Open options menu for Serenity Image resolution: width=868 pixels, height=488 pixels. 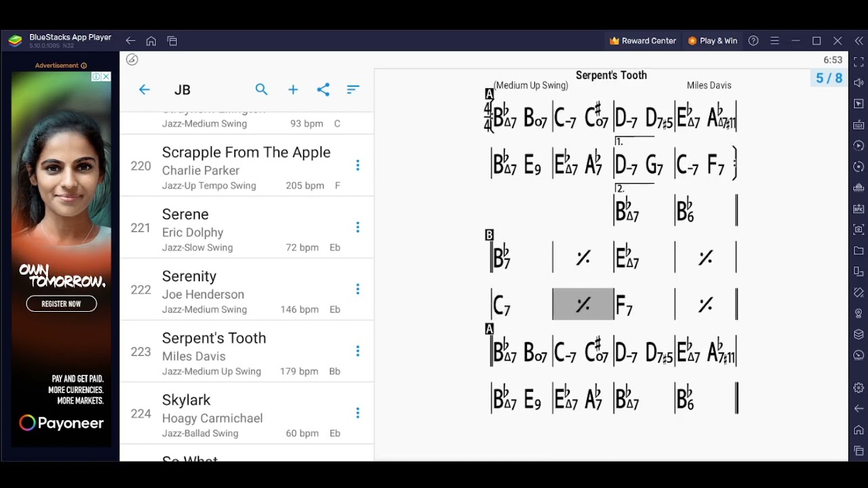(x=357, y=289)
